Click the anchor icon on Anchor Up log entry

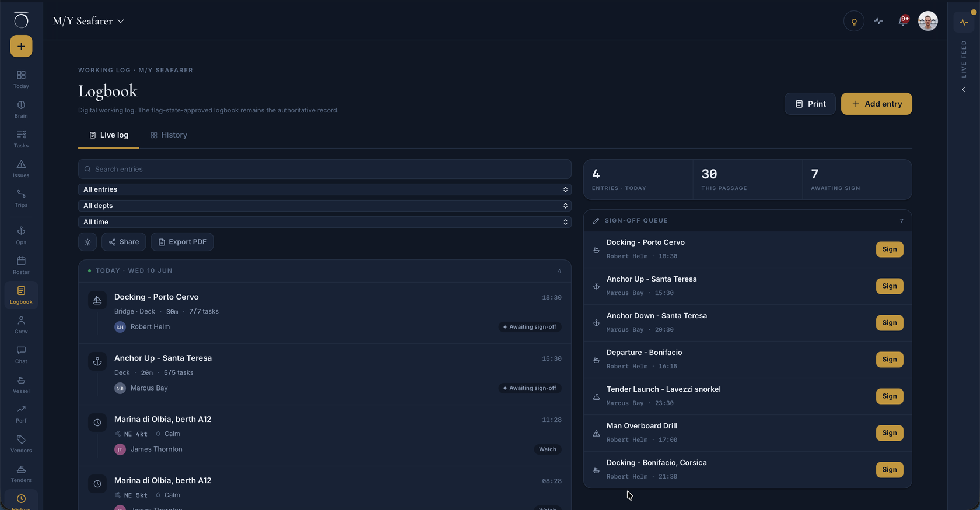(x=97, y=361)
